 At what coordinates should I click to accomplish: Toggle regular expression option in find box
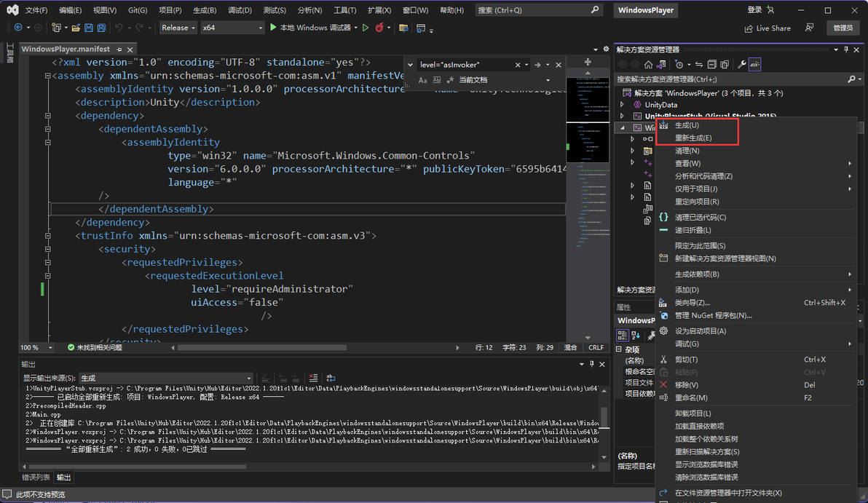tap(450, 80)
